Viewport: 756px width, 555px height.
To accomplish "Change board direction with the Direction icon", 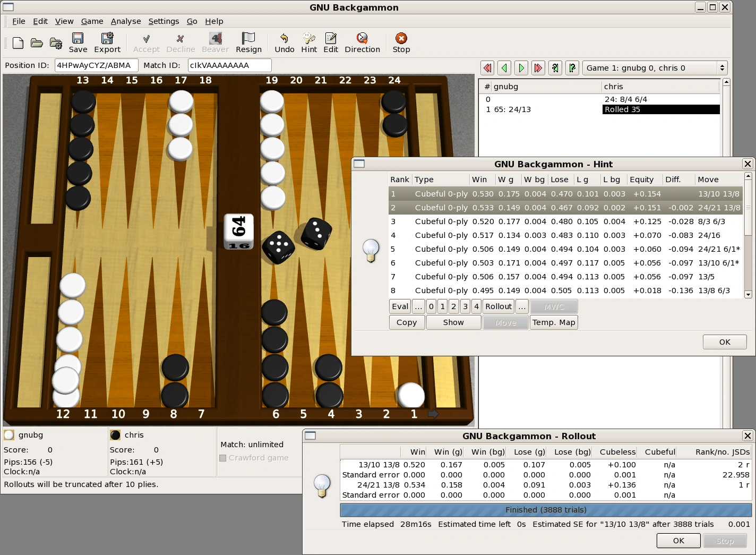I will pyautogui.click(x=362, y=42).
